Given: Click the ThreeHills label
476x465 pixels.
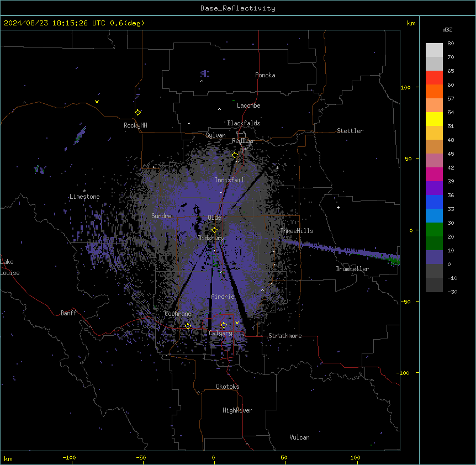Looking at the screenshot, I should [297, 231].
